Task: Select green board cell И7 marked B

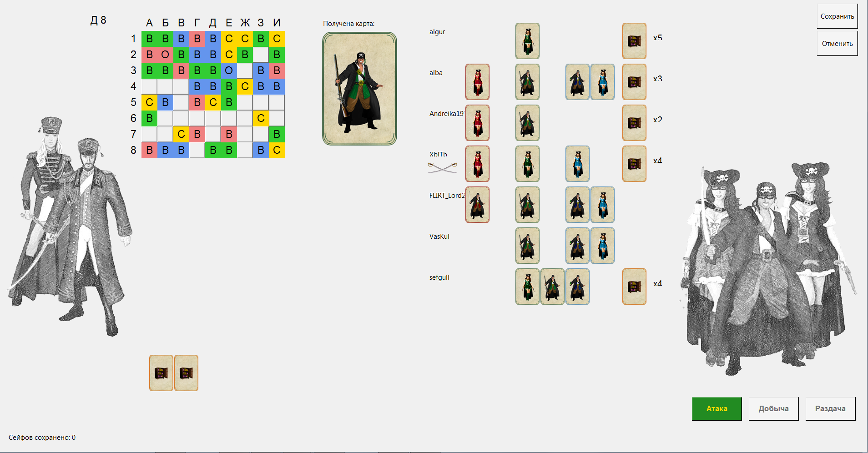Action: [277, 134]
